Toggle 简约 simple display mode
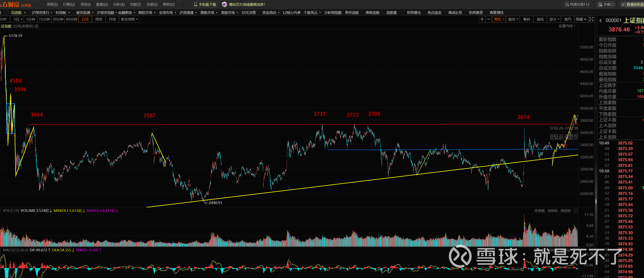 point(567,19)
